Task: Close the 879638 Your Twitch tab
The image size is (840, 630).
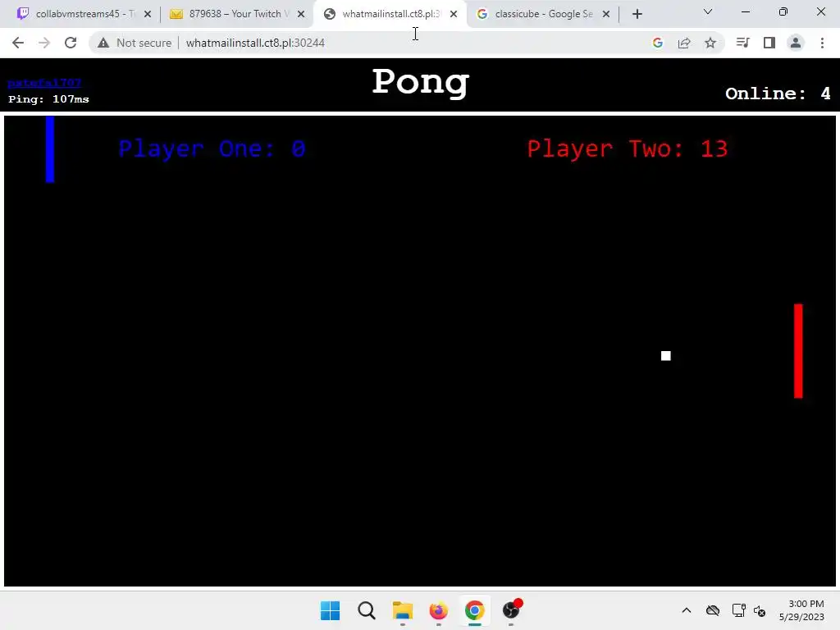Action: [x=301, y=14]
